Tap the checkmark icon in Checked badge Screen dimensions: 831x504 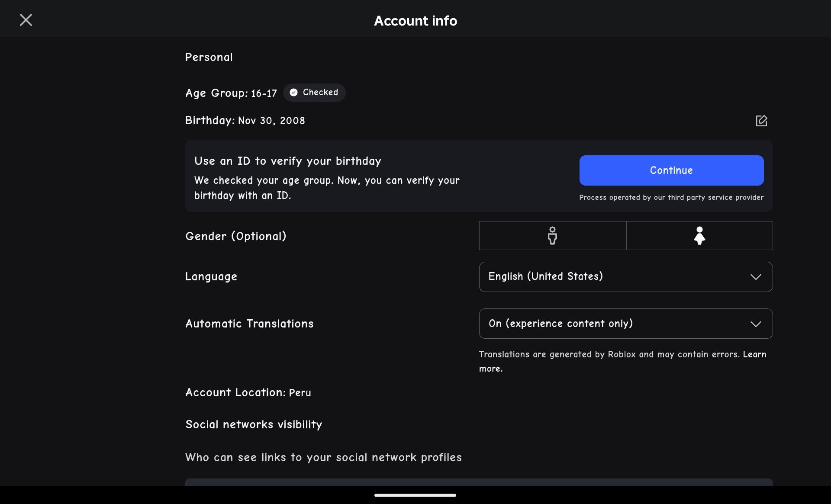click(x=293, y=93)
